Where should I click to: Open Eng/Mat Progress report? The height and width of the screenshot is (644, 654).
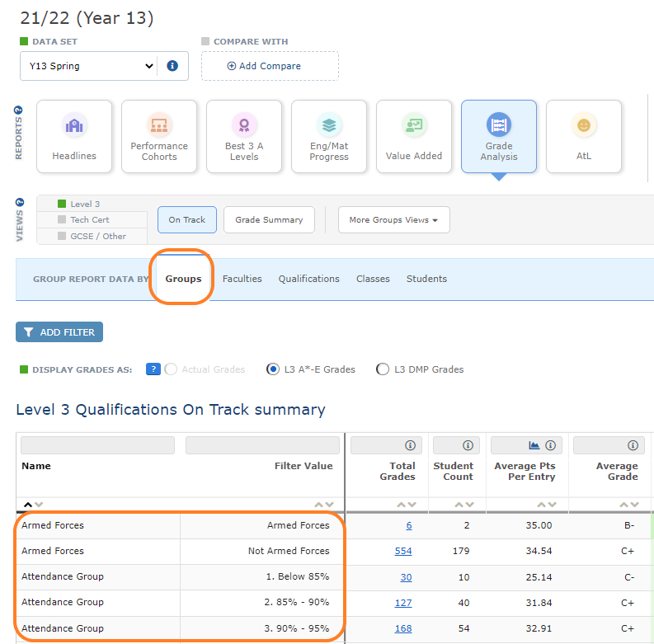coord(329,137)
